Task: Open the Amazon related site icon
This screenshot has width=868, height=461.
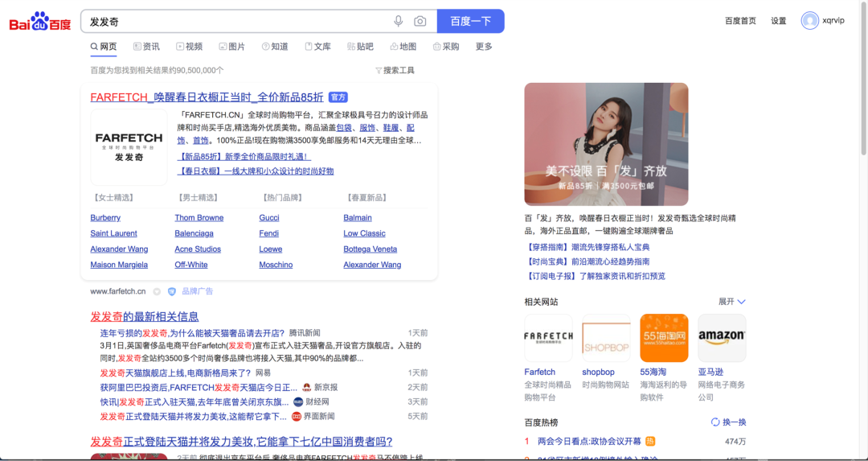Action: [722, 338]
